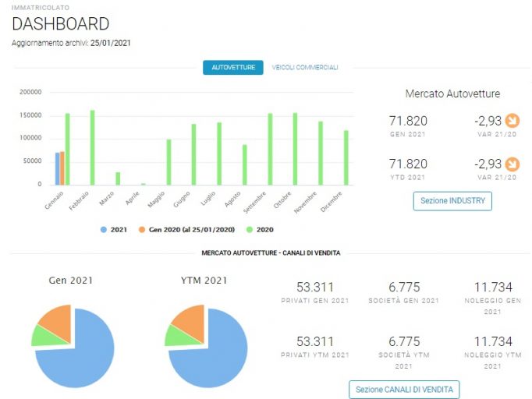Click the 53.311 PRIVATI YTM 2021 value
532x399 pixels.
coord(315,341)
